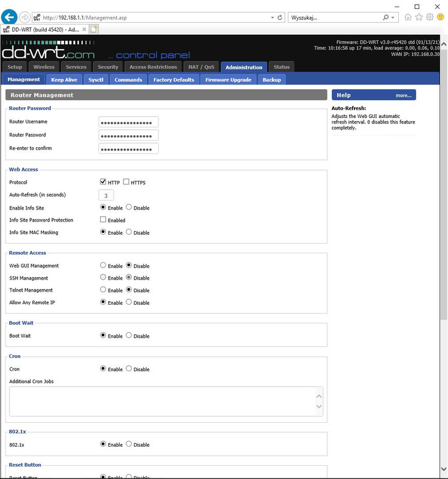Select Enable for SSH Management
The width and height of the screenshot is (448, 479).
coord(103,277)
